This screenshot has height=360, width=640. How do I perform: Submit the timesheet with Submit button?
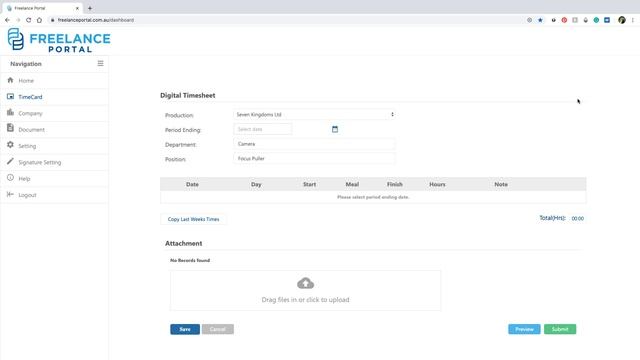click(x=560, y=329)
